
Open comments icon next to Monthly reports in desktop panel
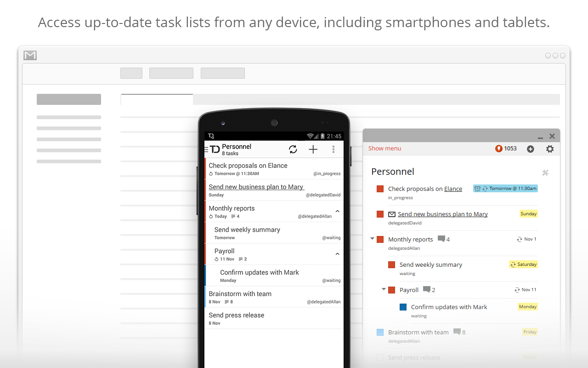(441, 239)
